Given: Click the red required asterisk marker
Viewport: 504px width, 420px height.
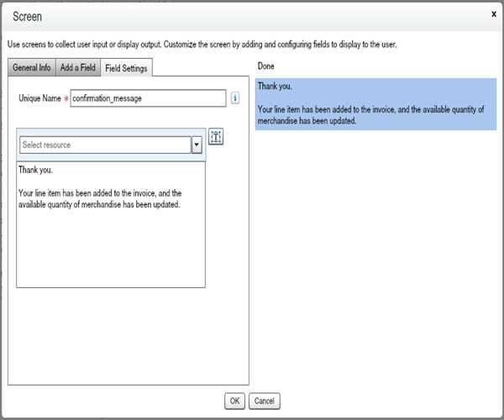Looking at the screenshot, I should pos(66,99).
